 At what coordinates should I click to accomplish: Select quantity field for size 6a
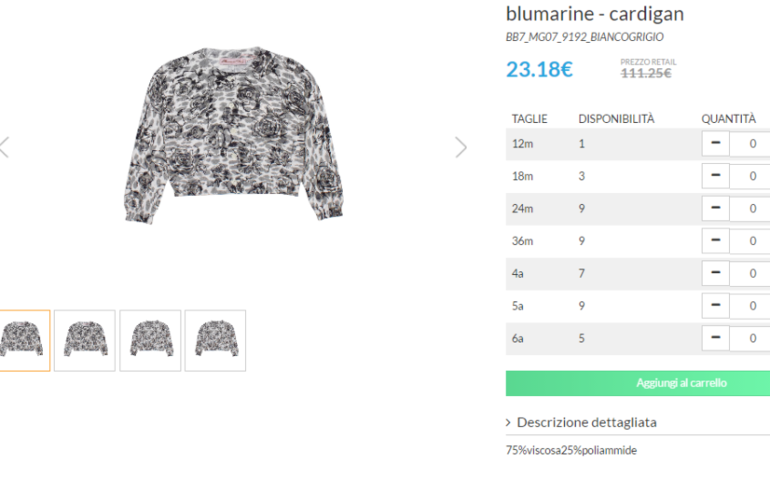click(x=751, y=339)
